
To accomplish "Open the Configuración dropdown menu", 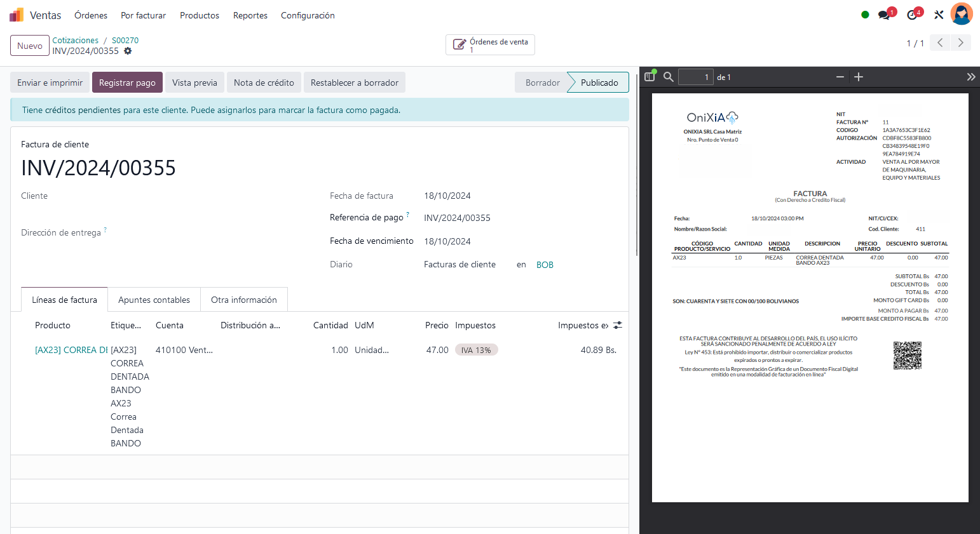I will (x=308, y=15).
